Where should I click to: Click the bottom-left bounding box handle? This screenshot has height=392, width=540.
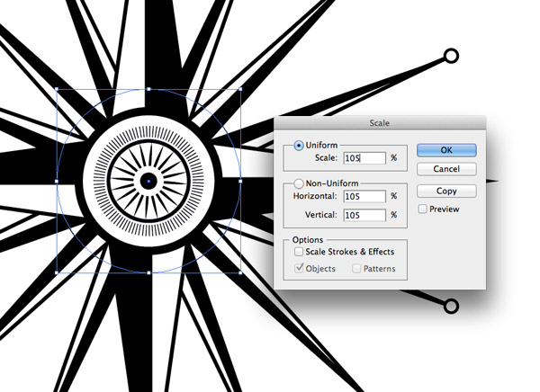(x=57, y=273)
